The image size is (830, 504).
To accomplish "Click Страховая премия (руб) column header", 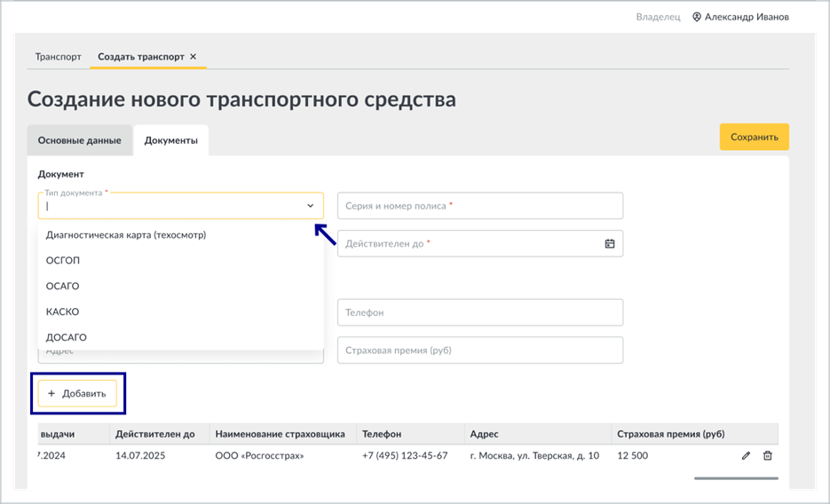I will click(671, 434).
